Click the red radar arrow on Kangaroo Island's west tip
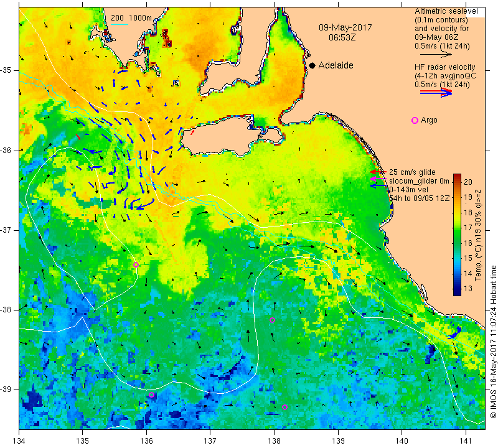The height and width of the screenshot is (448, 498). point(192,132)
